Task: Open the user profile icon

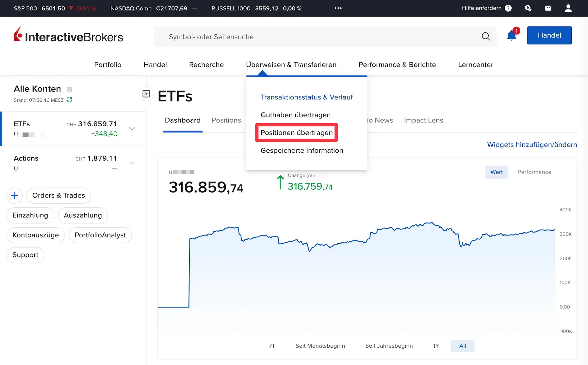Action: pos(568,8)
